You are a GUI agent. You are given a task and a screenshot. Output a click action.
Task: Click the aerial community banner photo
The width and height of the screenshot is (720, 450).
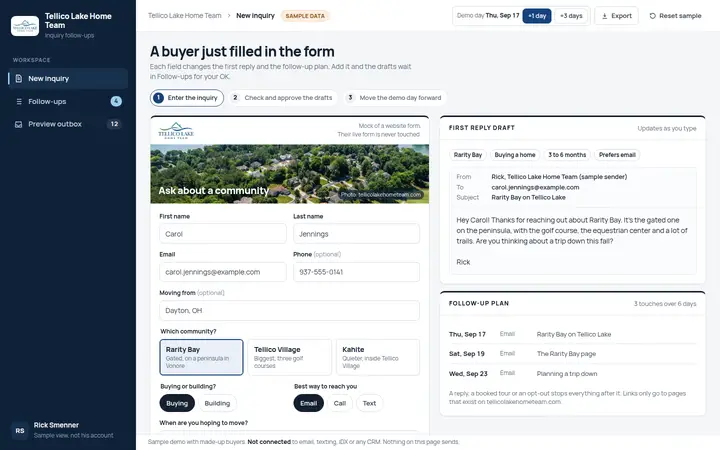[x=290, y=174]
